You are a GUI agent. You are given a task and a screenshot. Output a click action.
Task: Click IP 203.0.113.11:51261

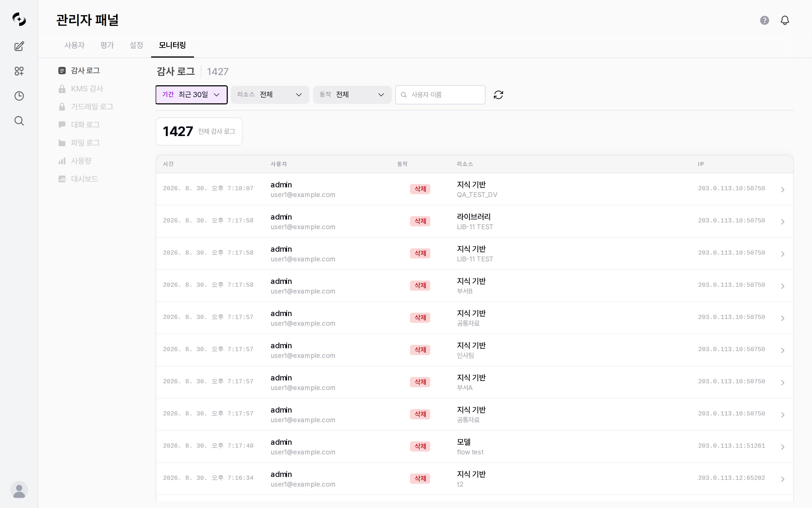(x=731, y=446)
